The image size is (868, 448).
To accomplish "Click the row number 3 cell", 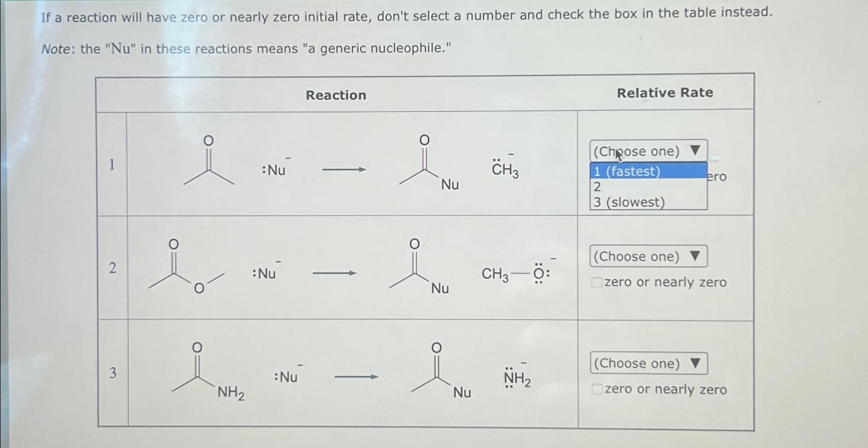I will (x=113, y=373).
